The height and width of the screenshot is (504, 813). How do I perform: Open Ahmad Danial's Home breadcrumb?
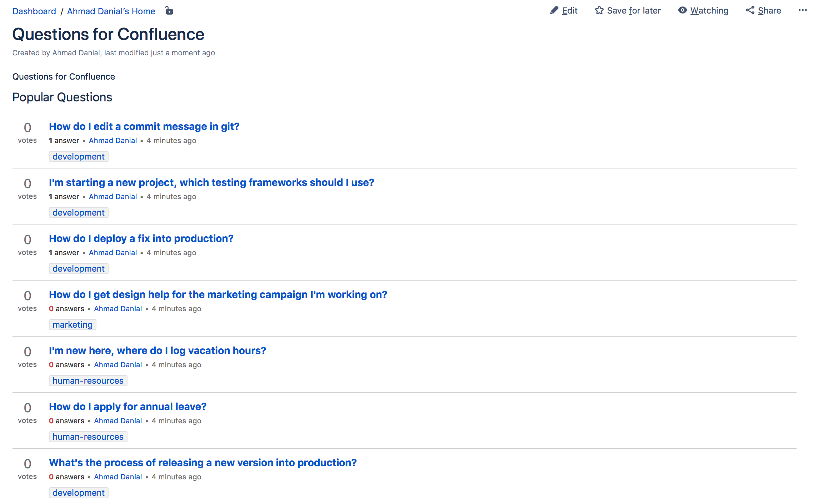pos(111,11)
